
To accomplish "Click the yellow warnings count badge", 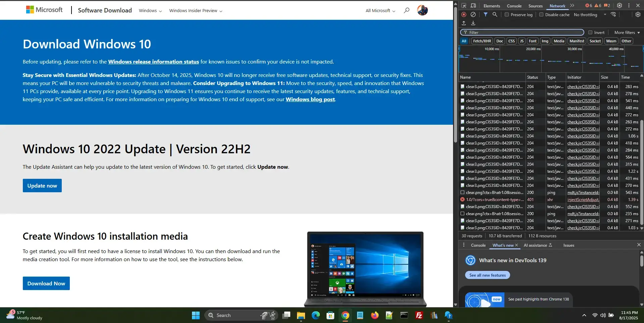I will (x=598, y=6).
